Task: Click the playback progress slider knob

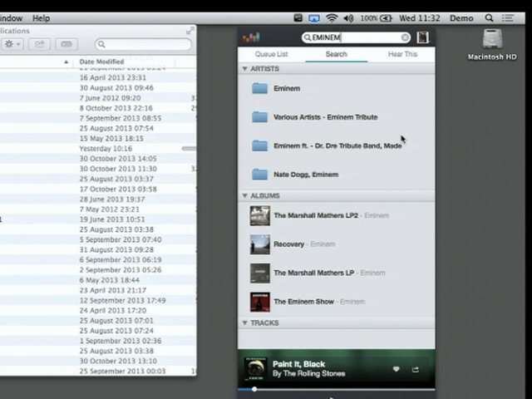Action: tap(254, 389)
